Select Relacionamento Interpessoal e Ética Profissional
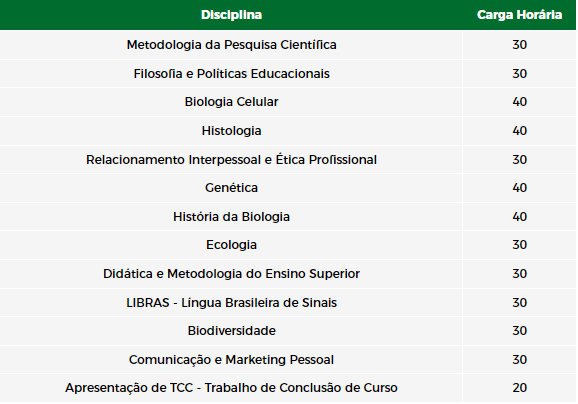 pyautogui.click(x=231, y=160)
